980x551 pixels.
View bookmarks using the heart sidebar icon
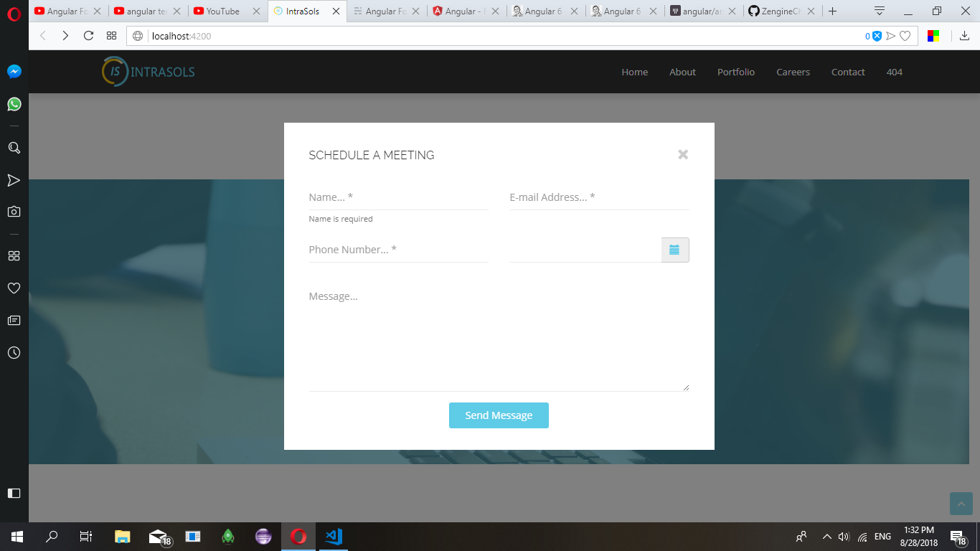[13, 288]
